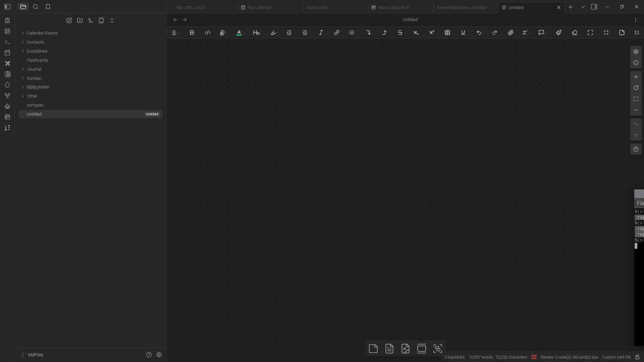Open the graph view ribbon icon
Screen dimensions: 644x362
tap(7, 95)
